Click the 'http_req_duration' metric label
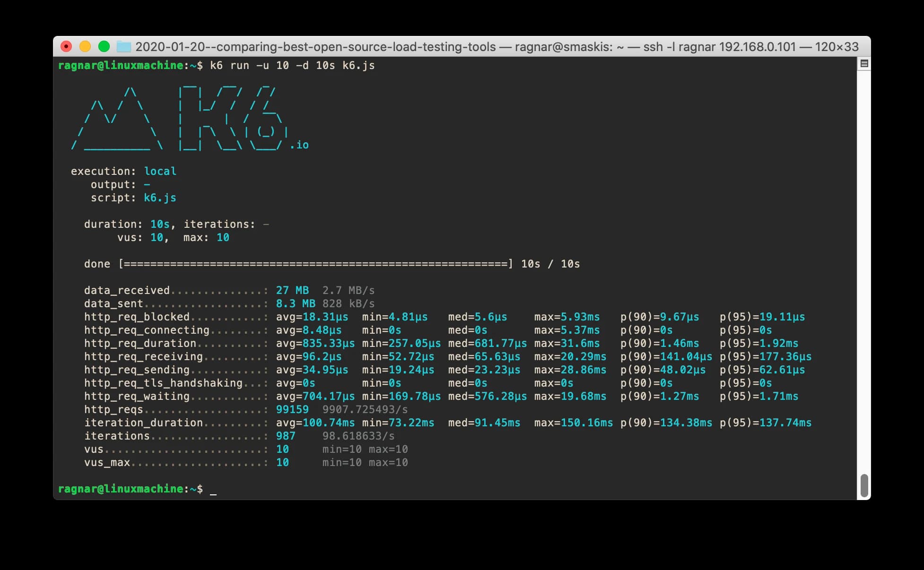 pyautogui.click(x=140, y=343)
